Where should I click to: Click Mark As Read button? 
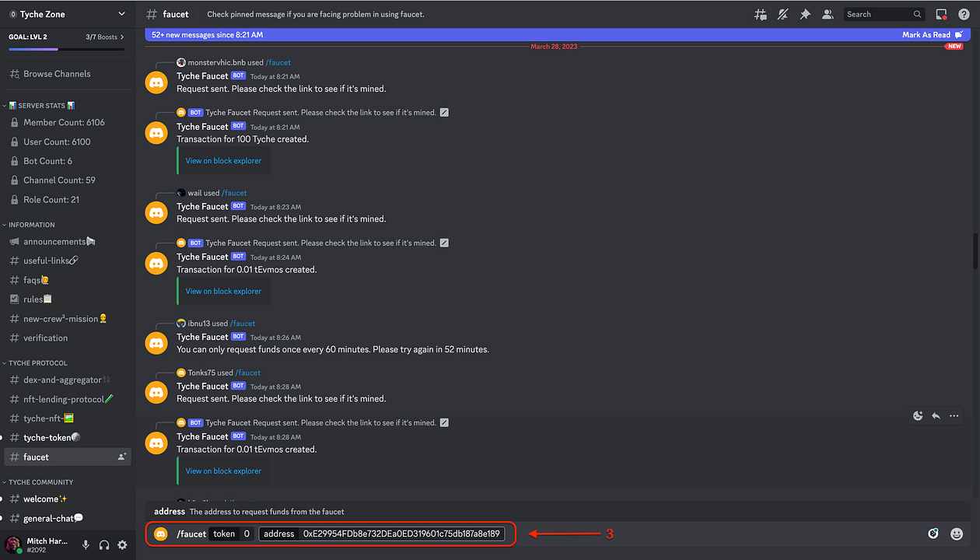[932, 35]
